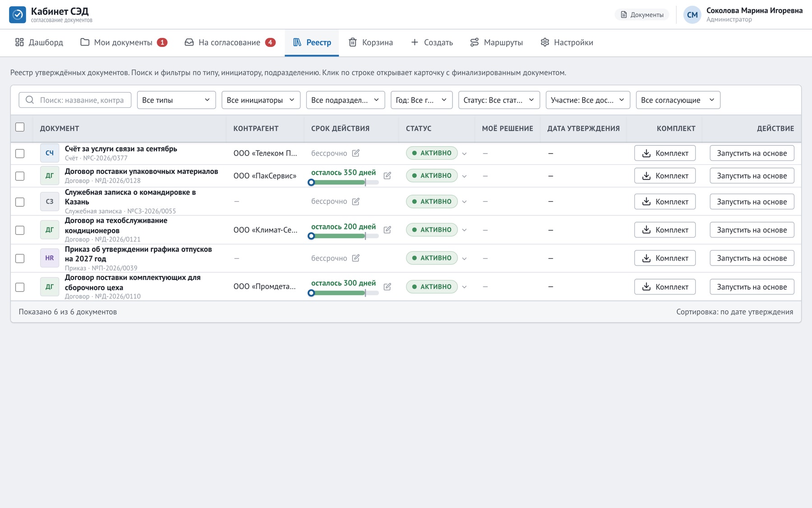This screenshot has height=508, width=812.
Task: Click the ДГ badge of Договор поставки комплектующих
Action: 50,287
